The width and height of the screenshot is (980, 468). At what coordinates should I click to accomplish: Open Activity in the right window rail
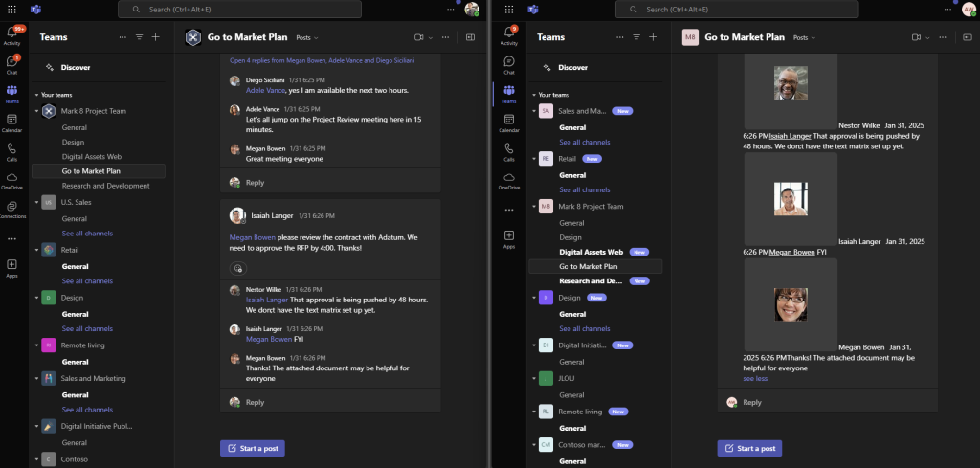(x=509, y=35)
